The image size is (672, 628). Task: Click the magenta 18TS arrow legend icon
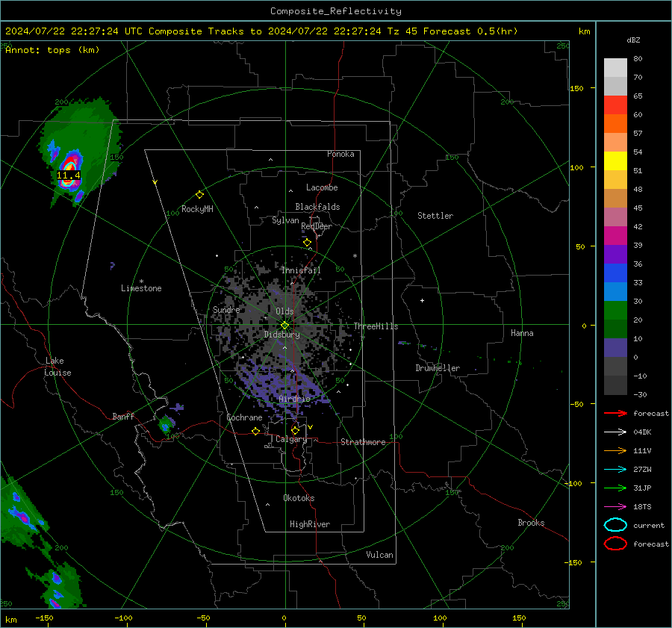pyautogui.click(x=615, y=507)
